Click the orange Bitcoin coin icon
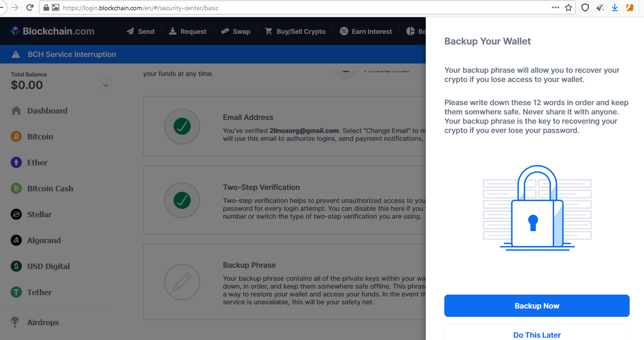644x340 pixels. (16, 137)
